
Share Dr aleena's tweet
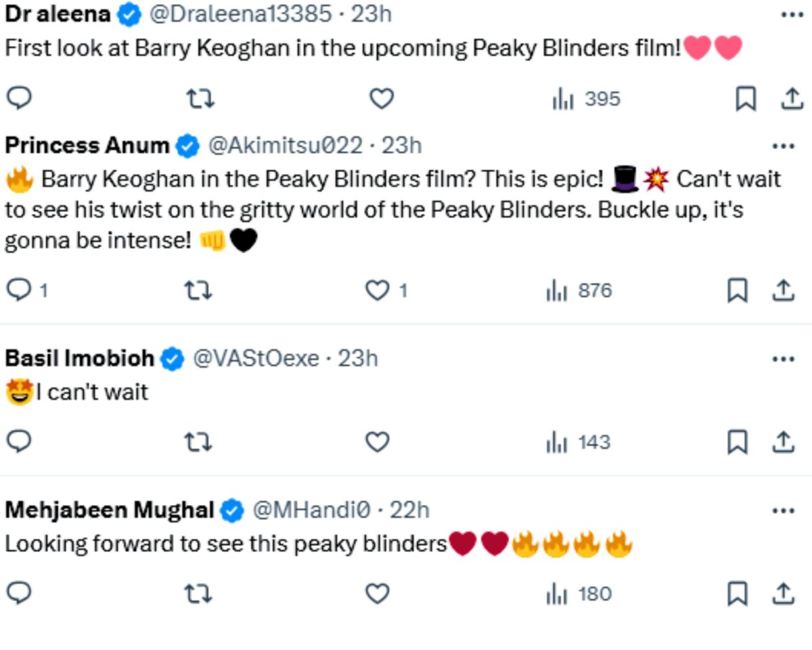pyautogui.click(x=791, y=100)
